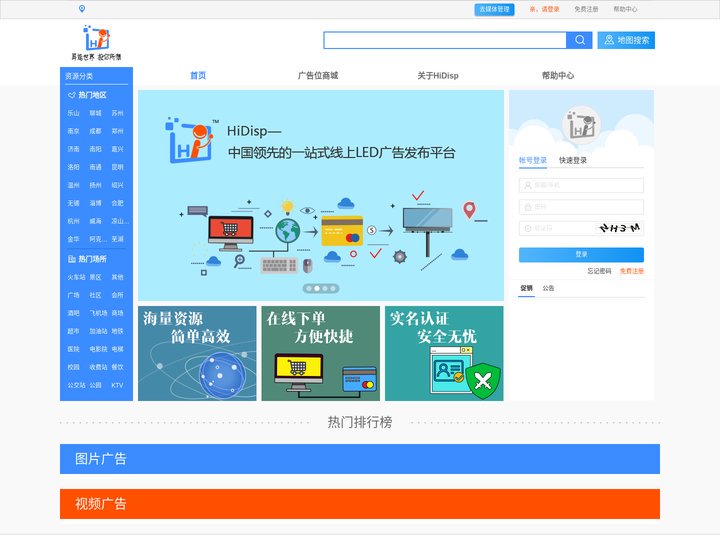720x540 pixels.
Task: Select the 公告 tab
Action: (x=548, y=288)
